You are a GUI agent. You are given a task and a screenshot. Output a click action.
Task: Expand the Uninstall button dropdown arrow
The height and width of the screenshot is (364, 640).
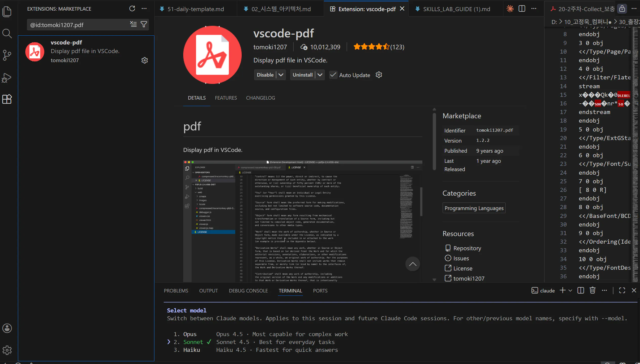(320, 75)
